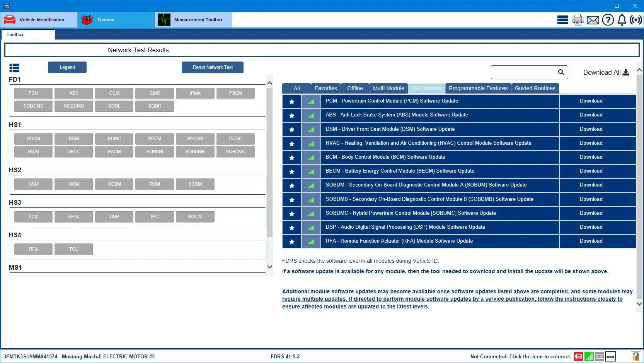This screenshot has width=644, height=363.
Task: Toggle favorite star for BCM Software Update
Action: [292, 158]
